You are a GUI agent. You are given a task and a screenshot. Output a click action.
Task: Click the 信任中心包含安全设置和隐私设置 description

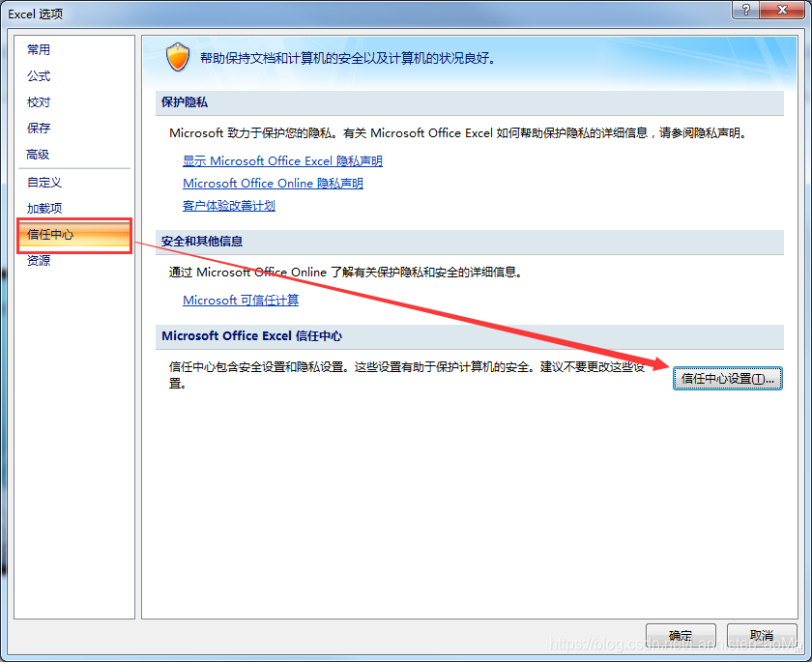407,375
